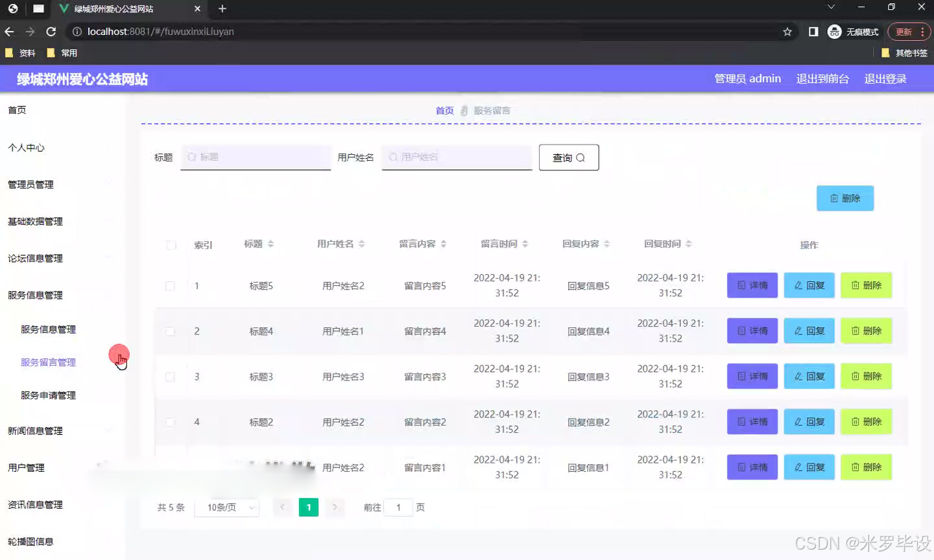Click the 退出登录 link
This screenshot has height=560, width=934.
pyautogui.click(x=885, y=78)
